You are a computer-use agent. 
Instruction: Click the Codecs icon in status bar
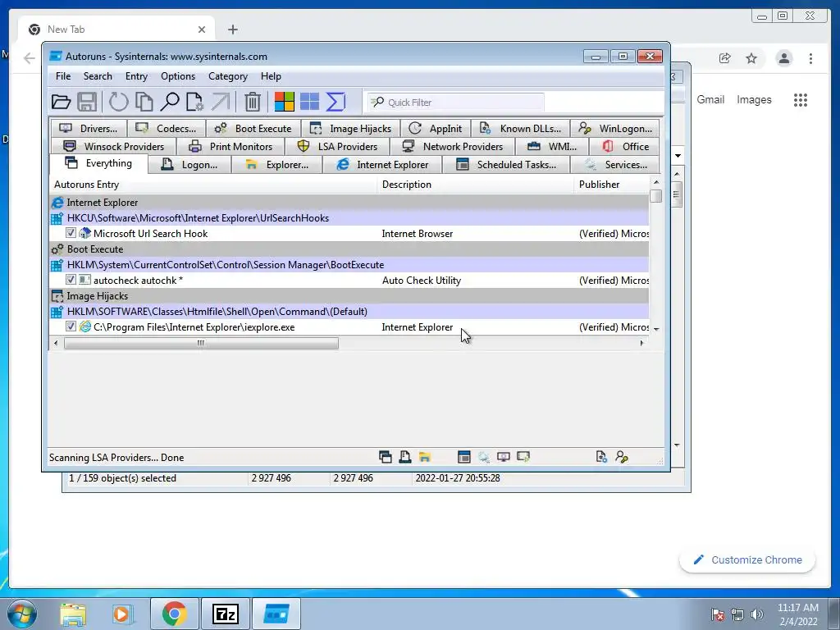point(523,457)
